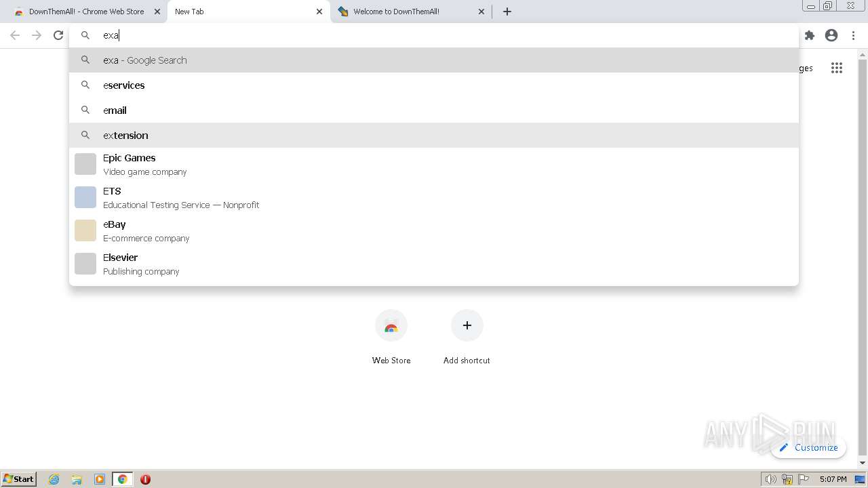Choose the 'eservices' suggestion
Screen dimensions: 868x488
point(434,85)
